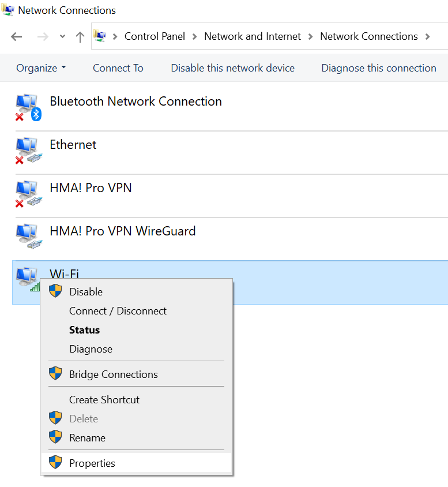Choose Bridge Connections in context menu
The width and height of the screenshot is (448, 487).
click(113, 374)
